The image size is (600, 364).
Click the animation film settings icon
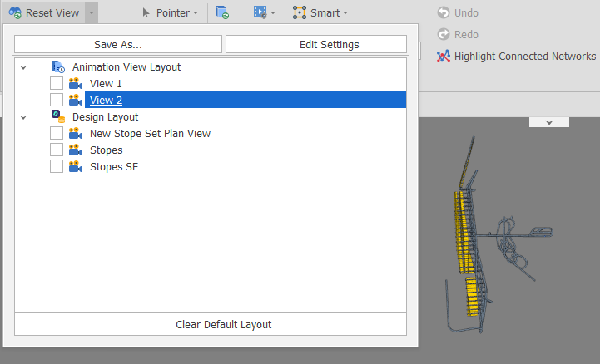[260, 12]
